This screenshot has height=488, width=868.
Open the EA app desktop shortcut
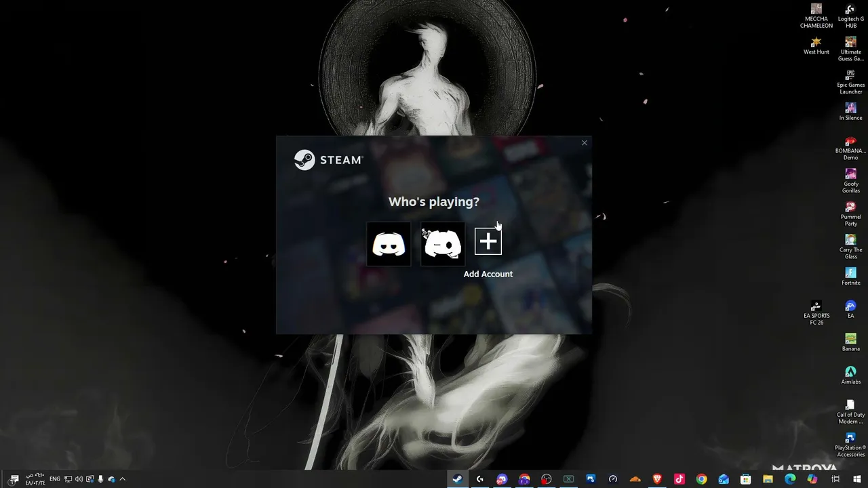coord(850,310)
